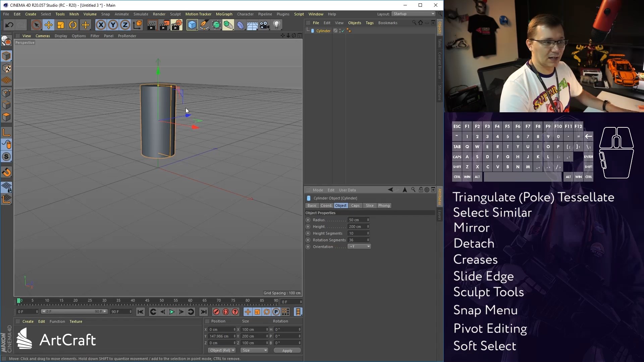Select the Scale tool icon
This screenshot has width=644, height=362.
(61, 25)
